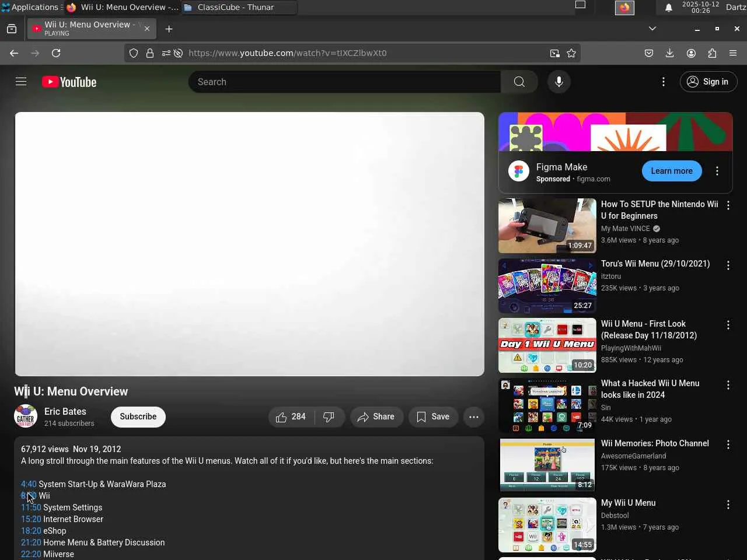This screenshot has width=747, height=560.
Task: Go to YouTube home via the logo
Action: (69, 82)
